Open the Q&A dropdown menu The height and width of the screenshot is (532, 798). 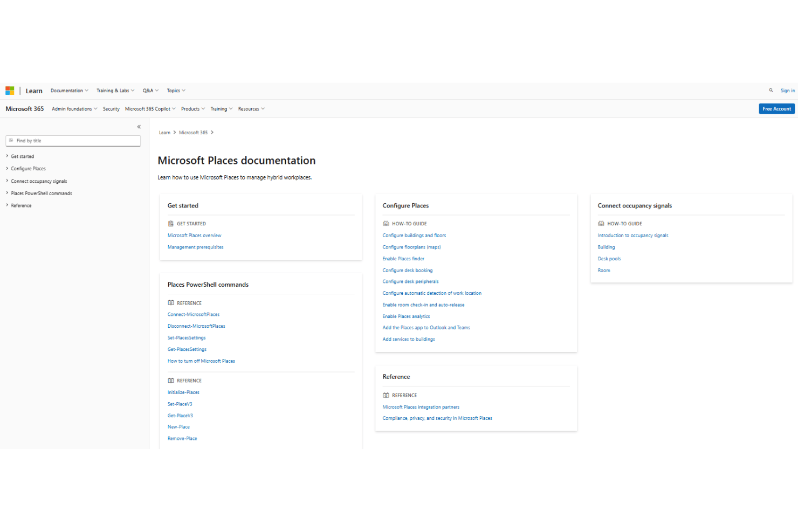click(150, 91)
